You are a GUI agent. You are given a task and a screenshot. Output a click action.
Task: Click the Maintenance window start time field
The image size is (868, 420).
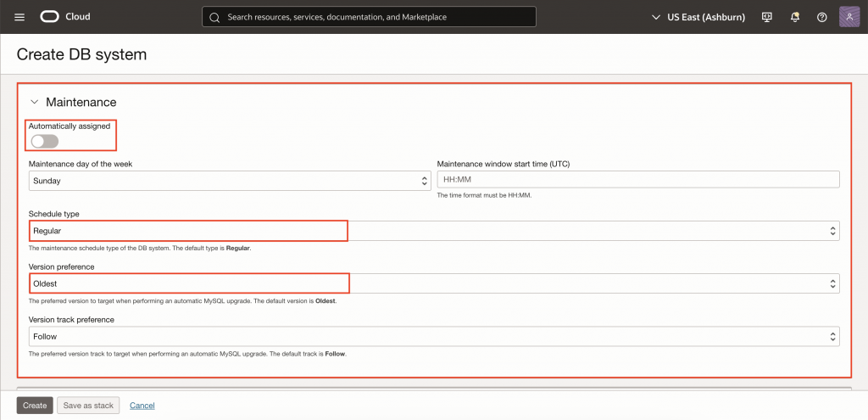pyautogui.click(x=637, y=179)
